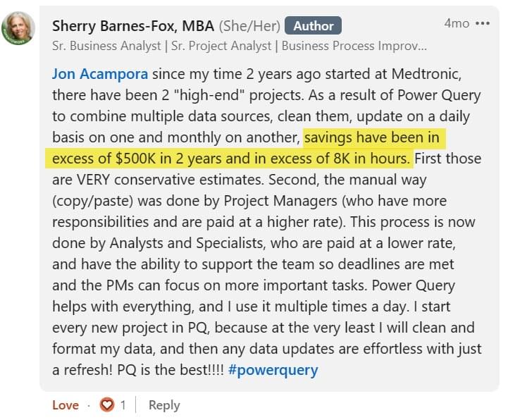Click the Jon Acampora mention link

click(x=101, y=73)
